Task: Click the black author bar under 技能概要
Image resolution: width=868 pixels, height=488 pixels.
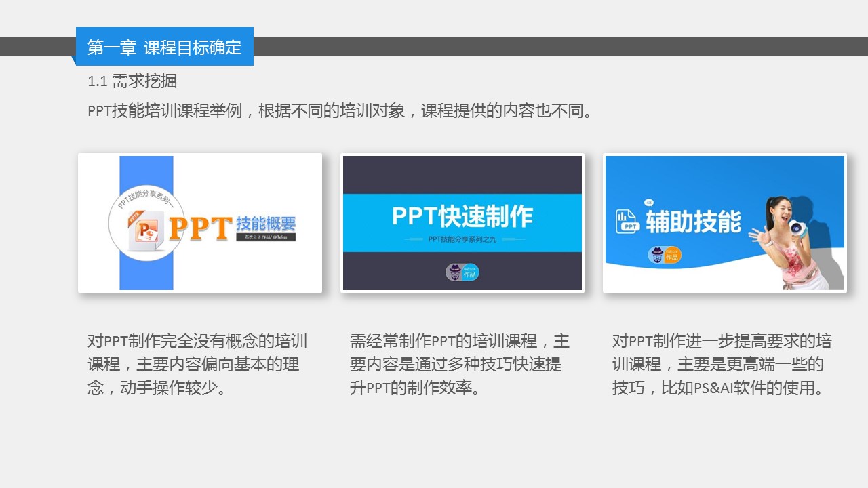Action: (x=265, y=237)
